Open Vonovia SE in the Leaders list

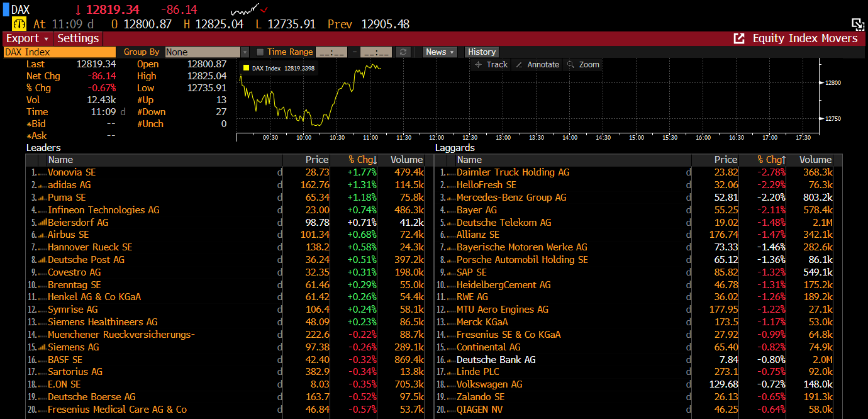[72, 172]
